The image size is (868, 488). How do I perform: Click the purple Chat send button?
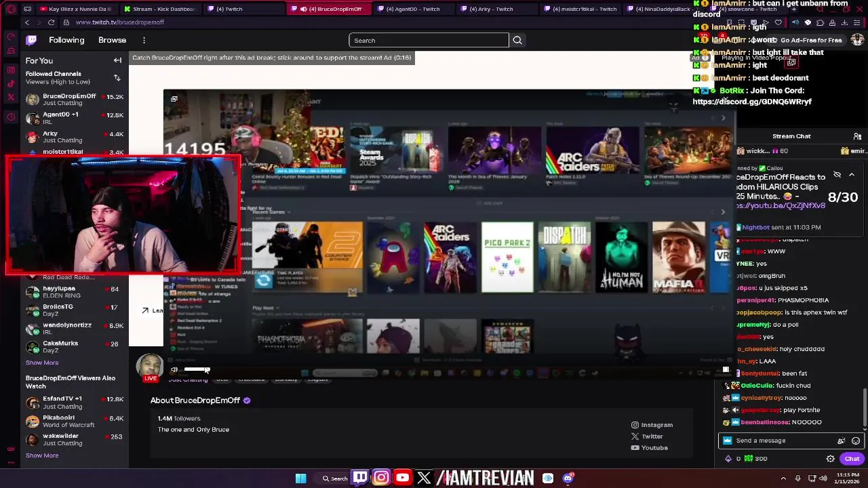(852, 459)
